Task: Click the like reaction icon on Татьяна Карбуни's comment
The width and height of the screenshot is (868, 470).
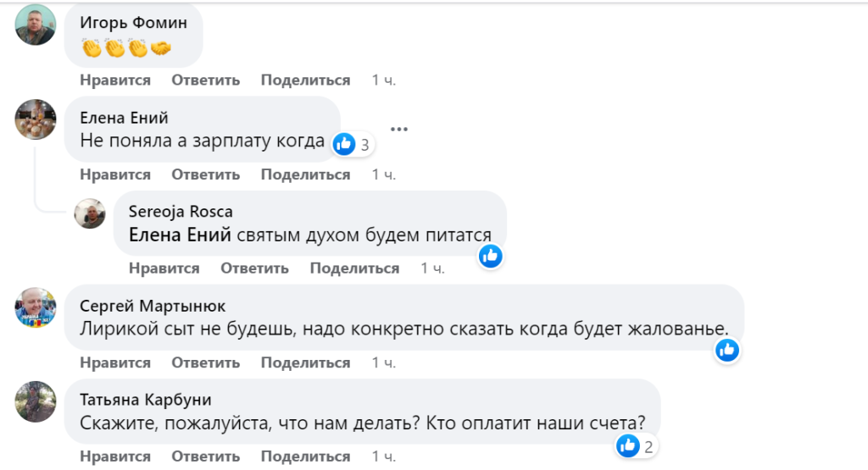Action: pos(628,445)
